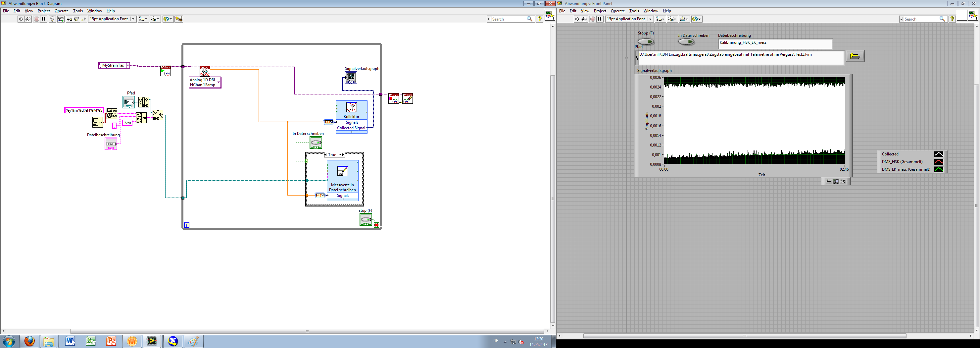The height and width of the screenshot is (348, 980).
Task: Click Collected plot legend color swatch
Action: [939, 154]
